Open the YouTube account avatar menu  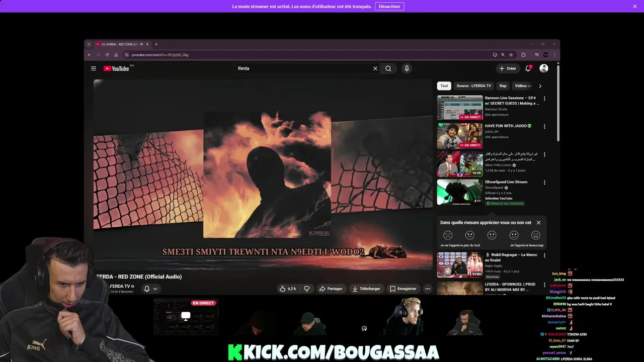click(544, 68)
